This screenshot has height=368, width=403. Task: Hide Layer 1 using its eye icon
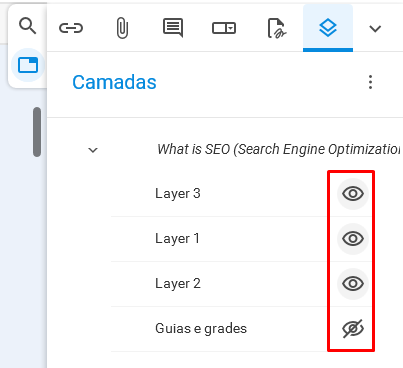tap(353, 239)
